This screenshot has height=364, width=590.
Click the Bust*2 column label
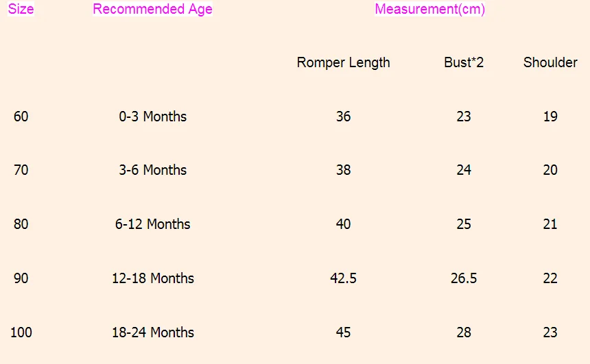[x=464, y=62]
